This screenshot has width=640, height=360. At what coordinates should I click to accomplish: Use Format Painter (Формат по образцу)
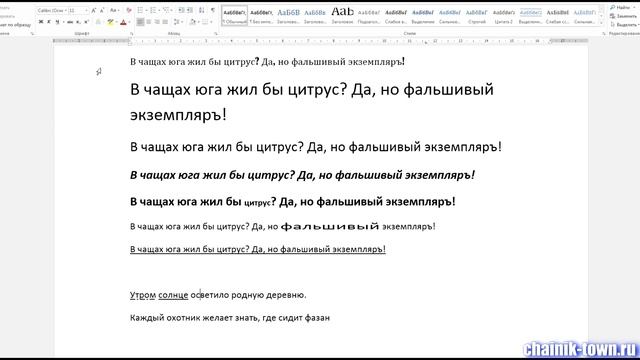point(16,25)
